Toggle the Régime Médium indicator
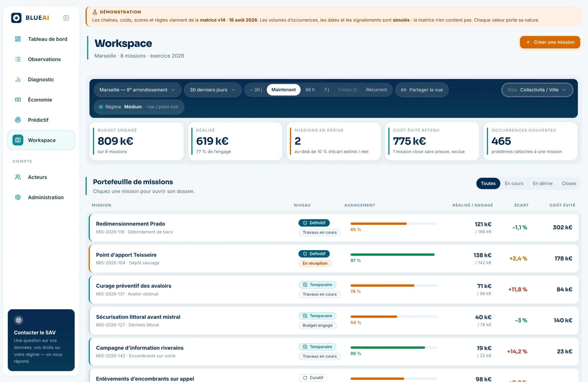Viewport: 588px width, 382px height. (139, 107)
